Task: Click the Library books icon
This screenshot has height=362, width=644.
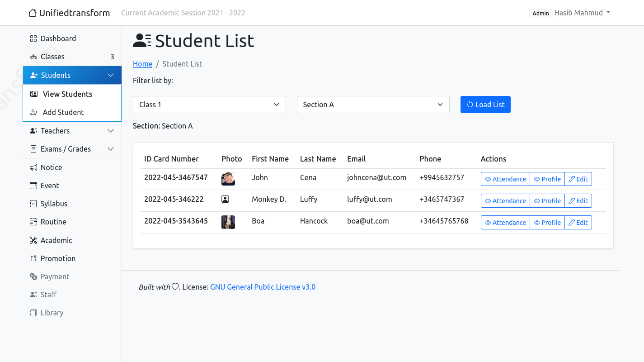Action: [33, 313]
